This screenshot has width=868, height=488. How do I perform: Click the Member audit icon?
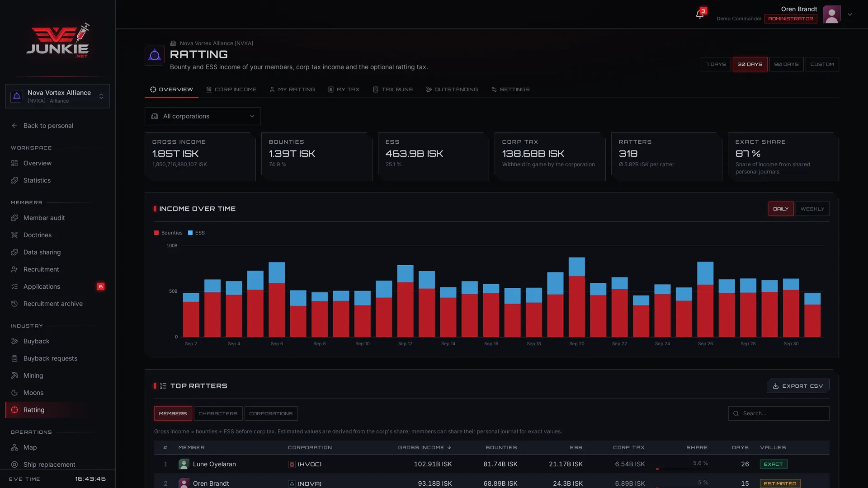[14, 218]
